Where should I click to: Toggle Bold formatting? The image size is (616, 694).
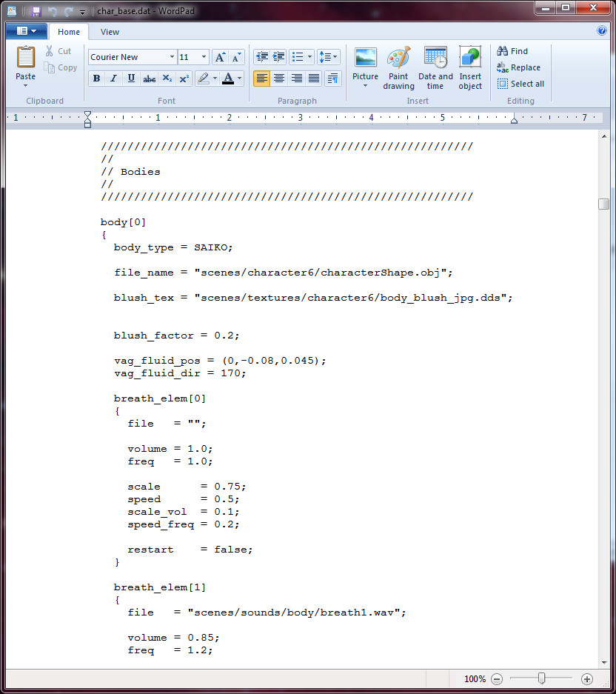pyautogui.click(x=96, y=79)
